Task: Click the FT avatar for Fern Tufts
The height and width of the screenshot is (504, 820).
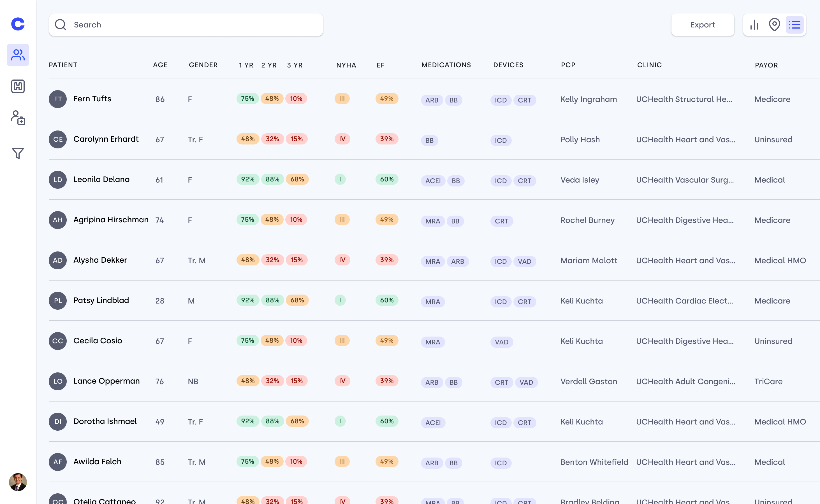Action: pos(58,99)
